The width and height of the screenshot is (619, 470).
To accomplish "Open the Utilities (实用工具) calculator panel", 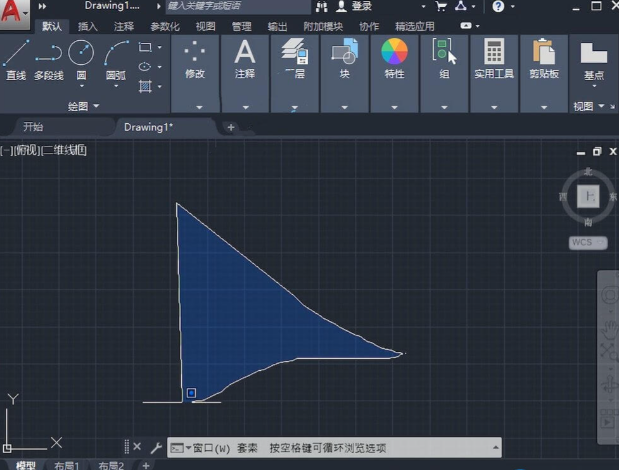I will point(494,59).
